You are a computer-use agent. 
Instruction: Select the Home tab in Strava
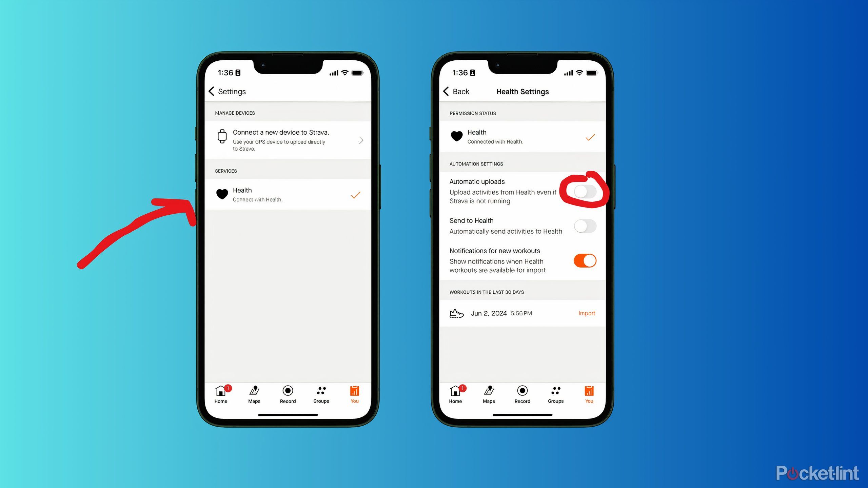221,394
